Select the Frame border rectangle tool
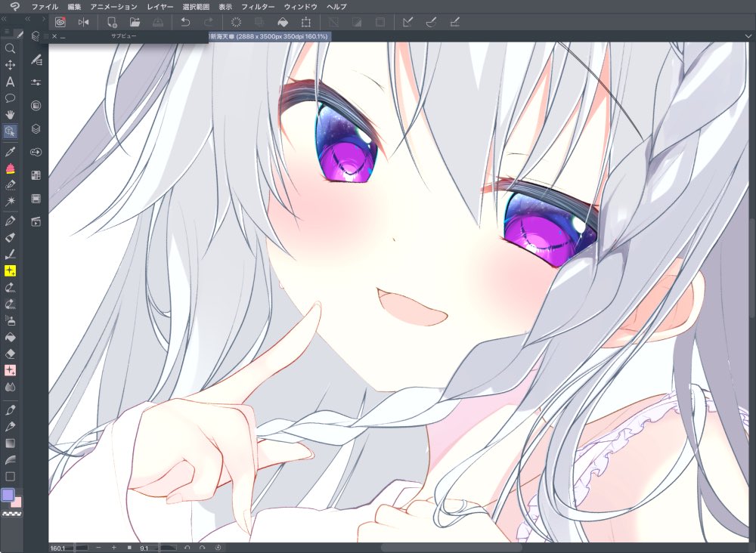 (10, 477)
